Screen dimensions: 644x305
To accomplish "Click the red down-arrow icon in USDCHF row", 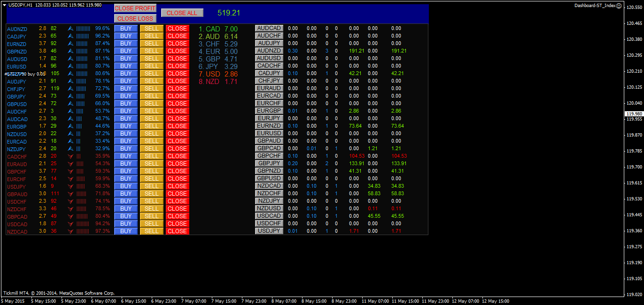I will tap(71, 201).
